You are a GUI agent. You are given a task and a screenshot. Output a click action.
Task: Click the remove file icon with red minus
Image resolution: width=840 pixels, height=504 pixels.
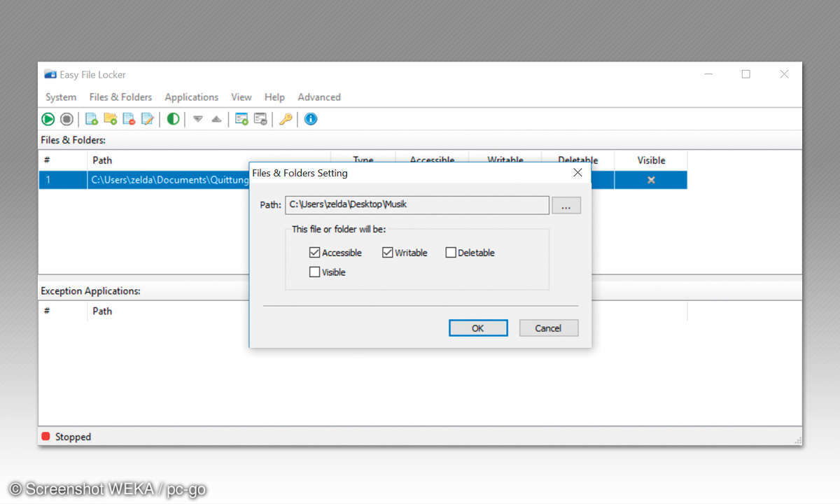(129, 119)
